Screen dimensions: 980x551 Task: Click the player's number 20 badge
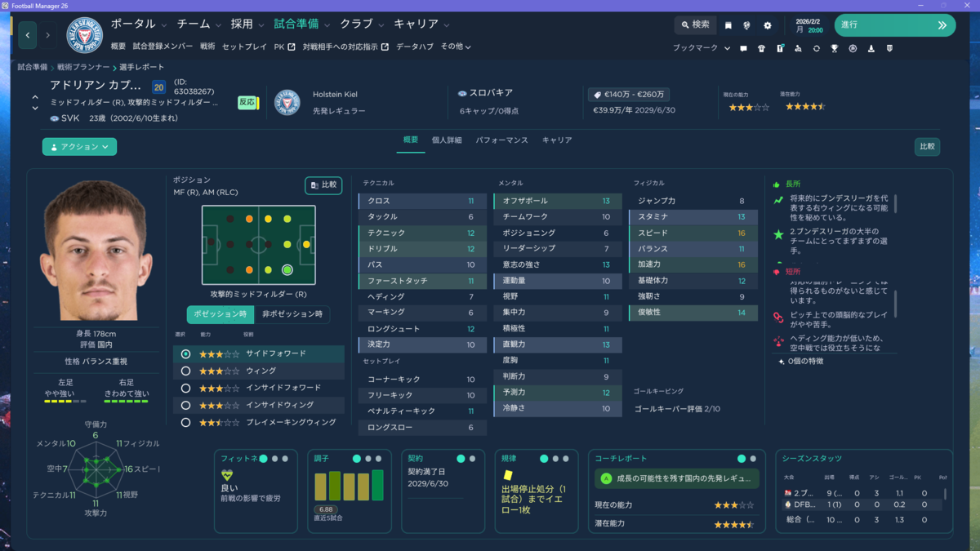coord(158,87)
